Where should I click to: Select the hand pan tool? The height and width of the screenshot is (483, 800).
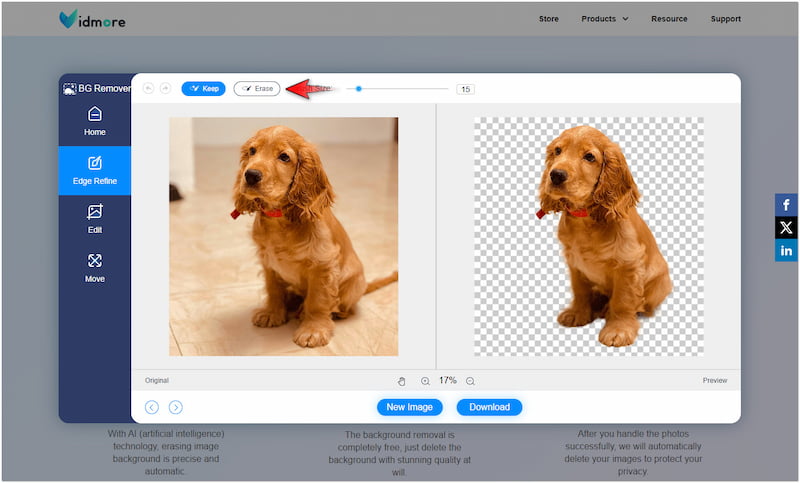(402, 381)
